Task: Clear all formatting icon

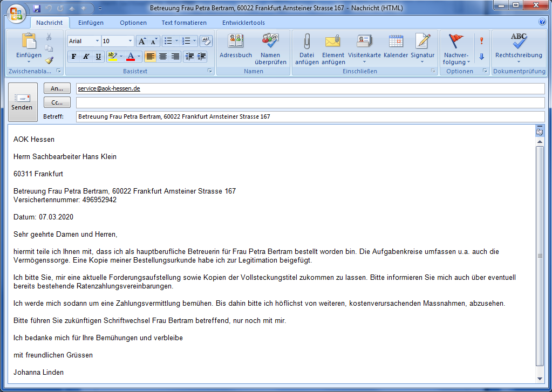Action: [206, 41]
